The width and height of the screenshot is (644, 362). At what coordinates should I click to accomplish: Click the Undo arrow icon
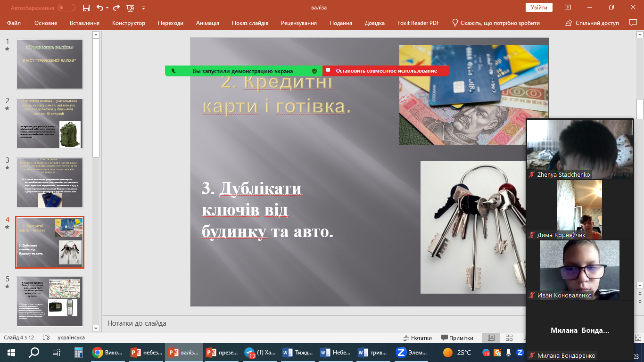(99, 8)
